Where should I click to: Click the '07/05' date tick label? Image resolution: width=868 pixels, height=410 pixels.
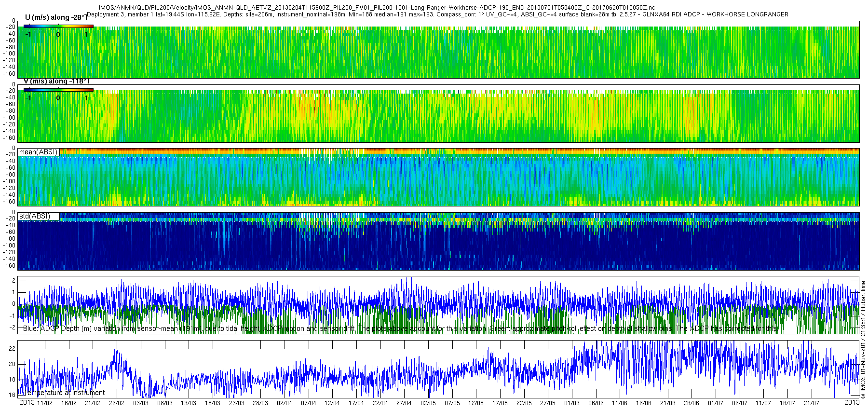(x=452, y=403)
